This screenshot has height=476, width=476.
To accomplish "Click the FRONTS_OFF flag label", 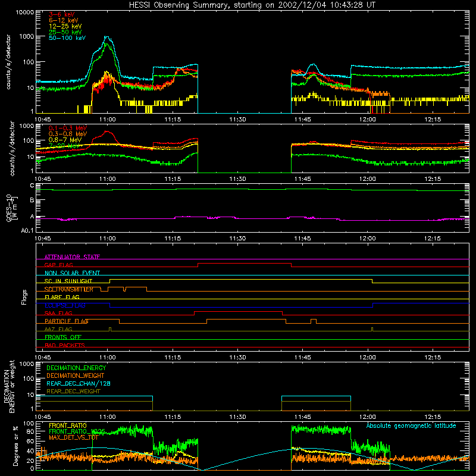I will pos(63,337).
